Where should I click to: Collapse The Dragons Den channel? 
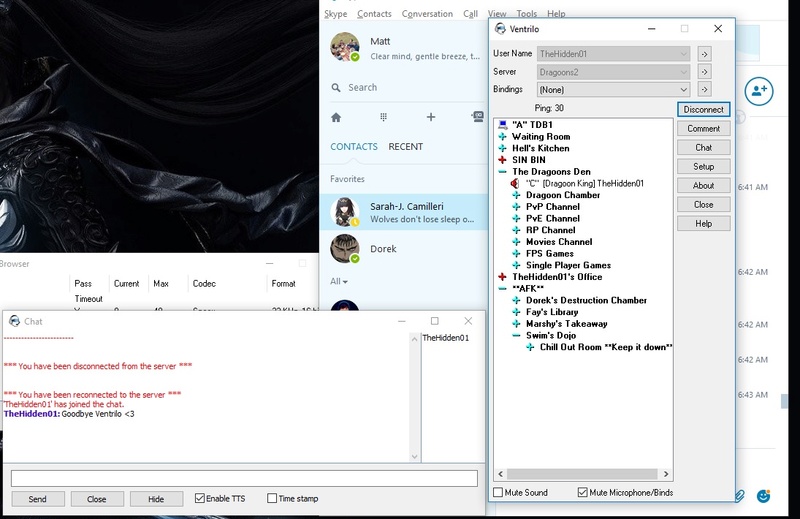click(503, 171)
